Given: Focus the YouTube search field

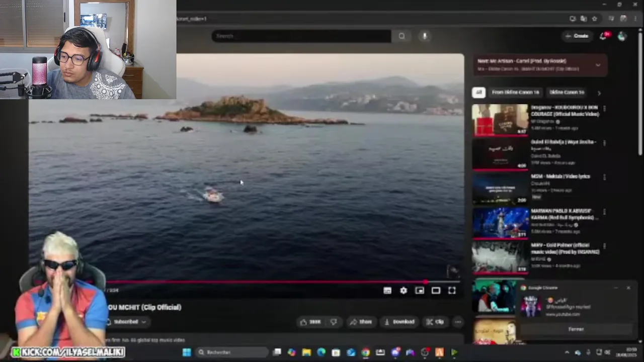Looking at the screenshot, I should coord(301,36).
